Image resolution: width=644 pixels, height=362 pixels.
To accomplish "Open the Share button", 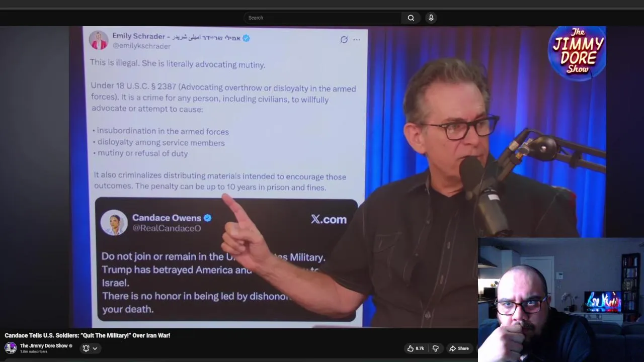I will [459, 348].
